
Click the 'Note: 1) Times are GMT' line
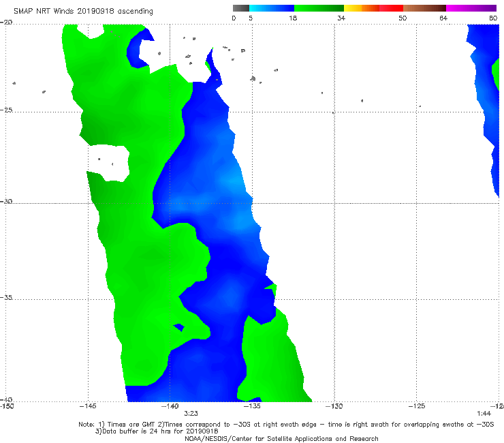286,425
